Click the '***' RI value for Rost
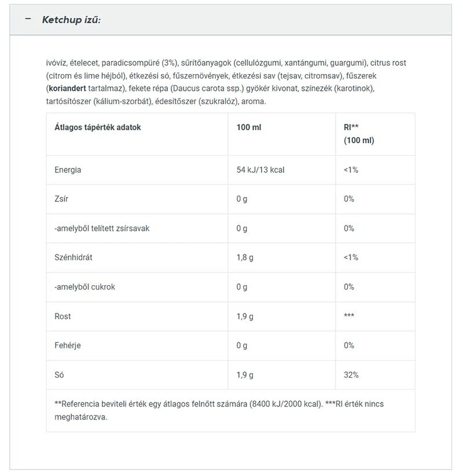Viewport: 463px width, 476px height. 349,316
